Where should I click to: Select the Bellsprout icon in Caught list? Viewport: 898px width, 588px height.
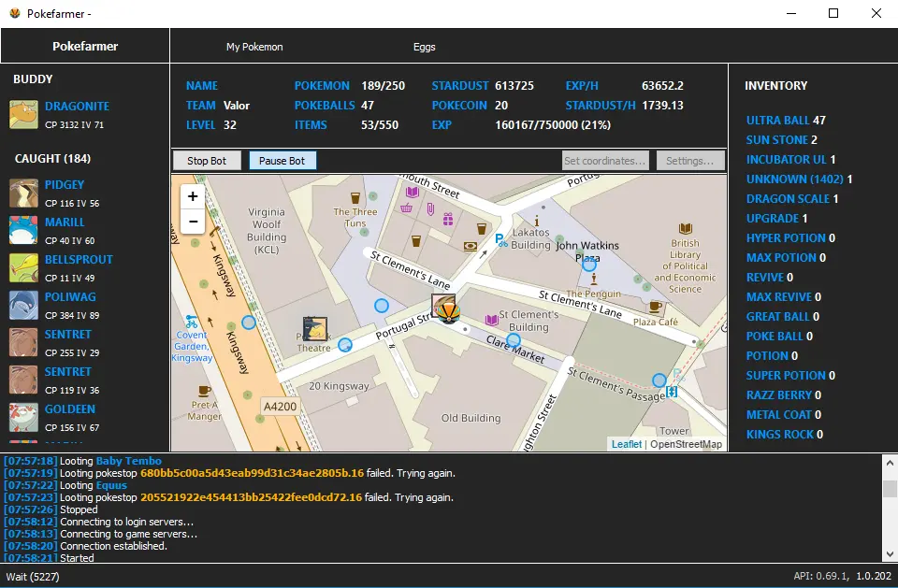[23, 268]
